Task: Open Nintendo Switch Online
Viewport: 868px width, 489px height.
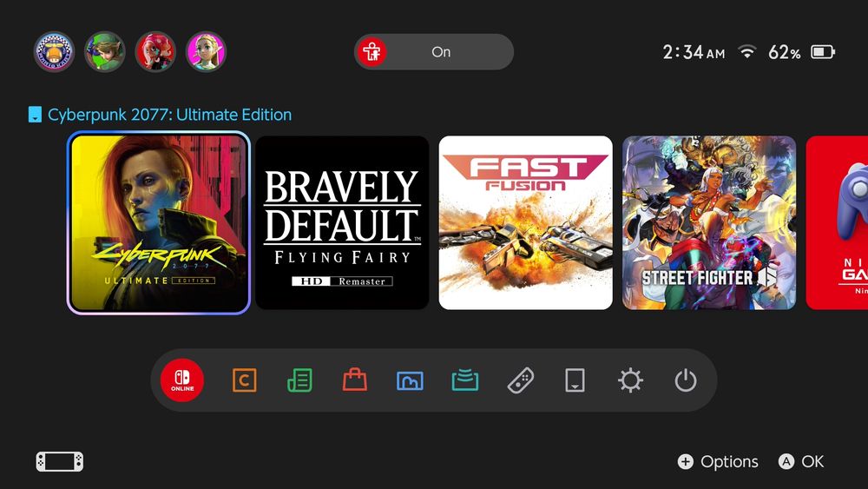Action: pos(182,380)
